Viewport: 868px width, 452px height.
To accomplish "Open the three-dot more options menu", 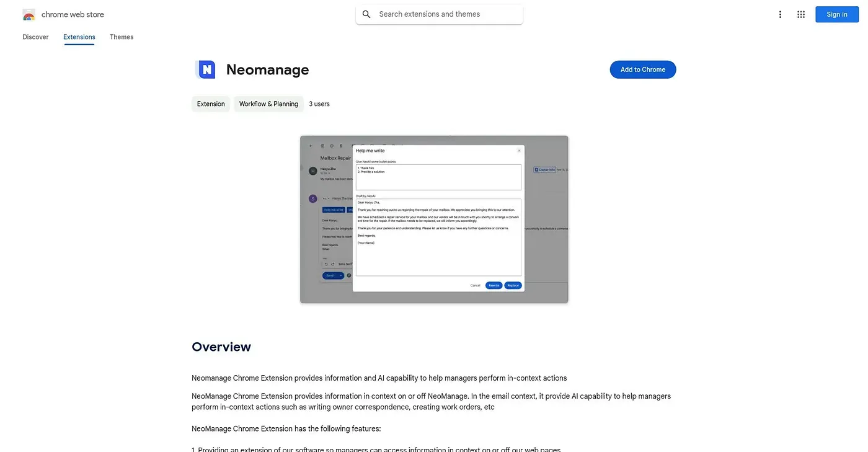I will pos(780,14).
